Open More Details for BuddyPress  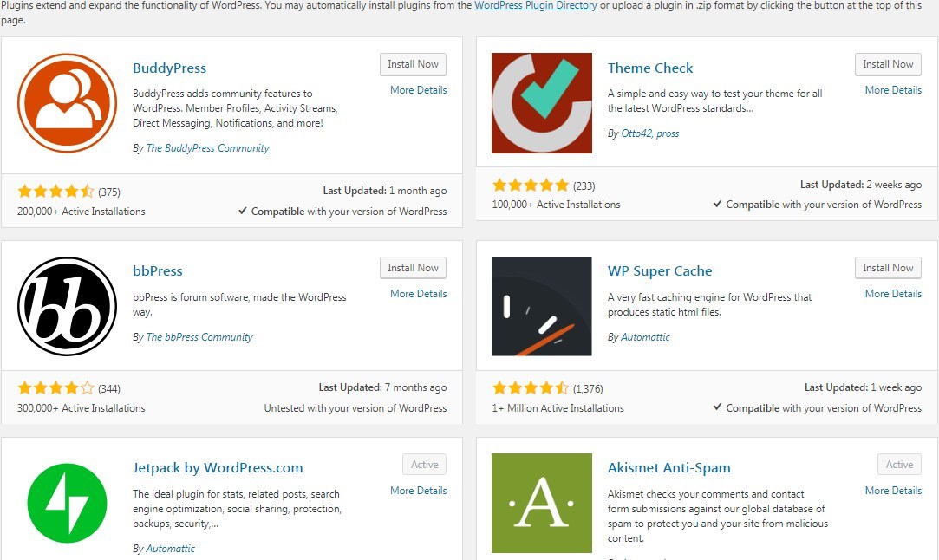418,89
